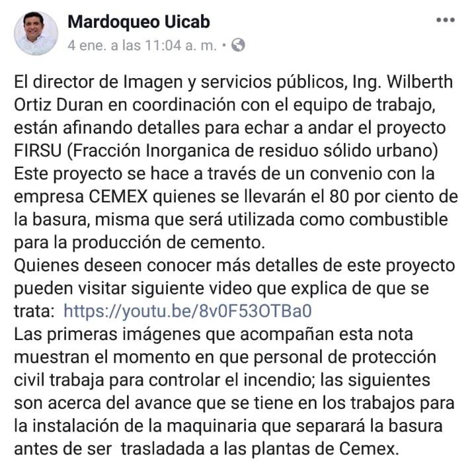Open Mardoqueo Uicab's profile picture

[36, 33]
